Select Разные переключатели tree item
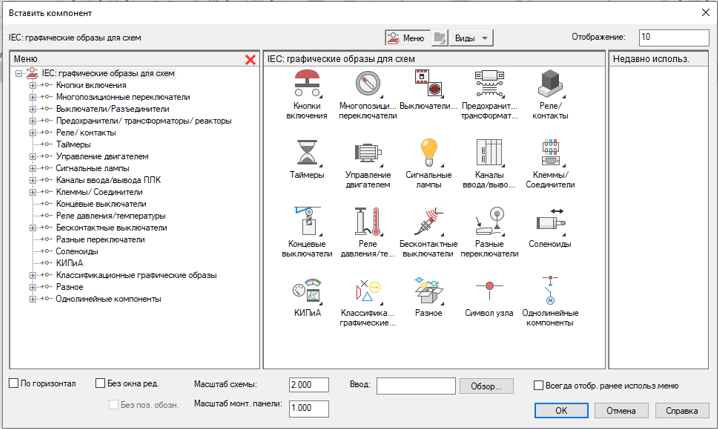Screen dimensions: 718x429 pos(100,239)
